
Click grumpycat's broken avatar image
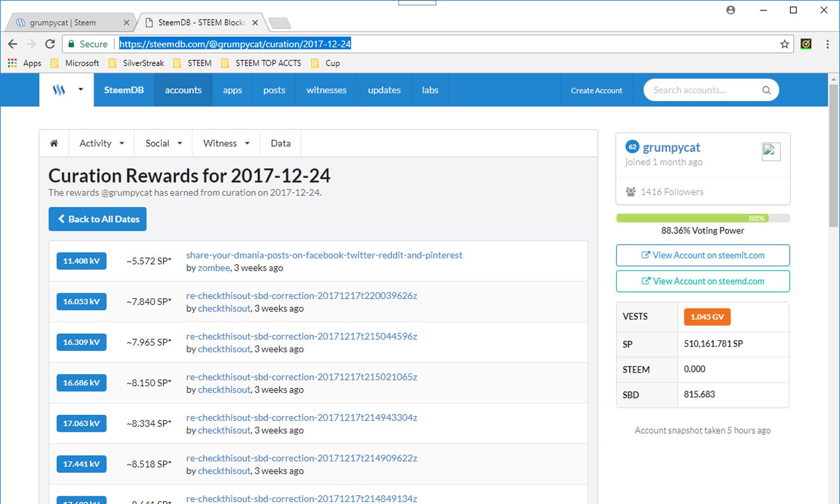(771, 151)
